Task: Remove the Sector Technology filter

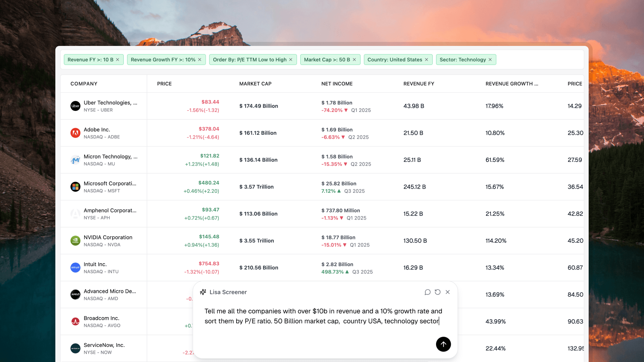Action: click(x=490, y=60)
